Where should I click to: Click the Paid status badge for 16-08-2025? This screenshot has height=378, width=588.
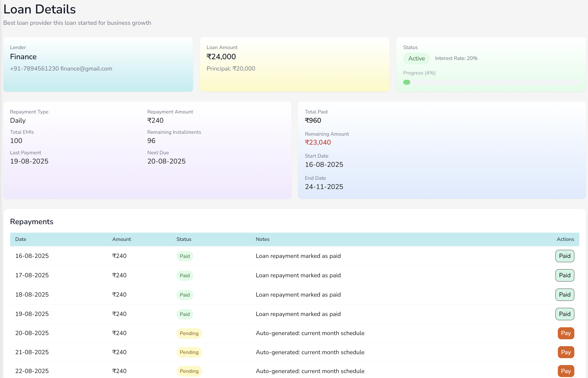[185, 256]
